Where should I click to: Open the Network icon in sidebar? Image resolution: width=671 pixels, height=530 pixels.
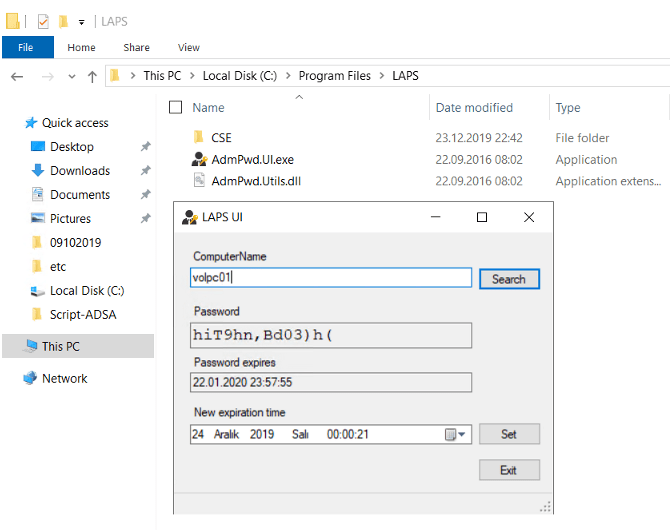[x=30, y=379]
